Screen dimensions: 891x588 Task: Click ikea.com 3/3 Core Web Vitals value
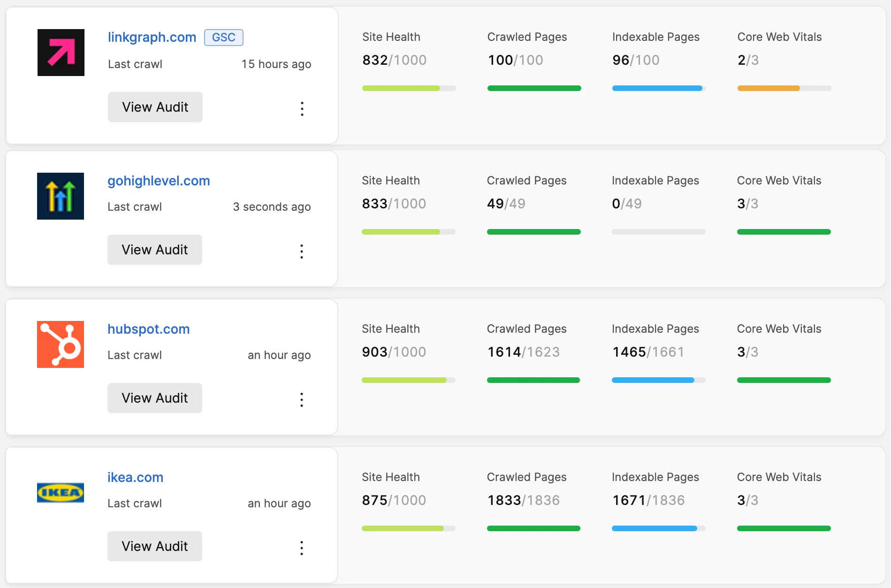(748, 500)
